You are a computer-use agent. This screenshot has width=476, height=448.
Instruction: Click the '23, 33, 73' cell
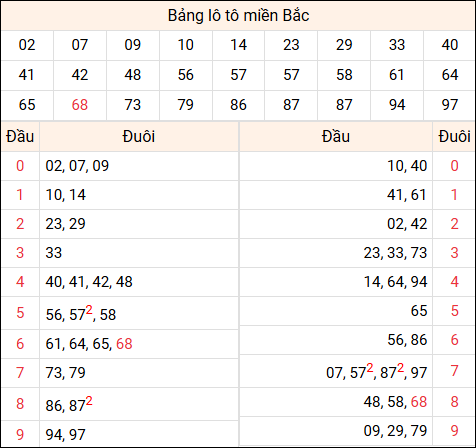pyautogui.click(x=336, y=253)
